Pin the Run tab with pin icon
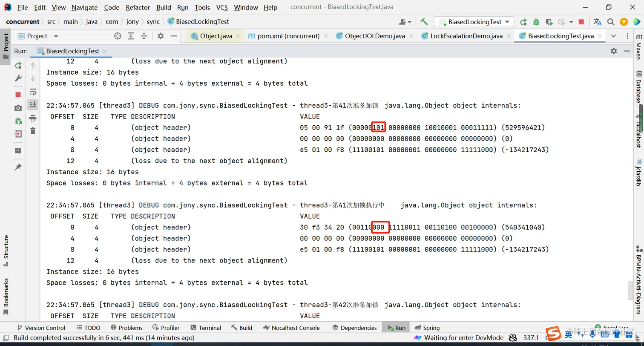644x346 pixels. click(18, 167)
